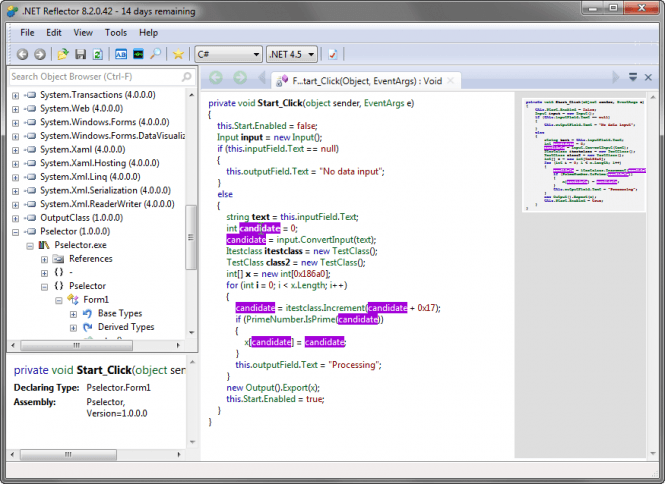Expand the References node
Viewport: 665px width, 484px height.
coord(44,259)
